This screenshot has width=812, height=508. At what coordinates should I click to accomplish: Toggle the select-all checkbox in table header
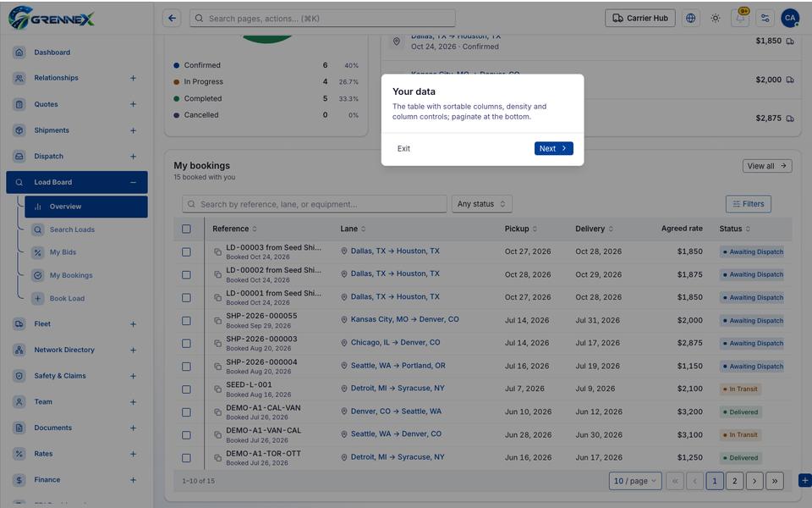point(186,229)
